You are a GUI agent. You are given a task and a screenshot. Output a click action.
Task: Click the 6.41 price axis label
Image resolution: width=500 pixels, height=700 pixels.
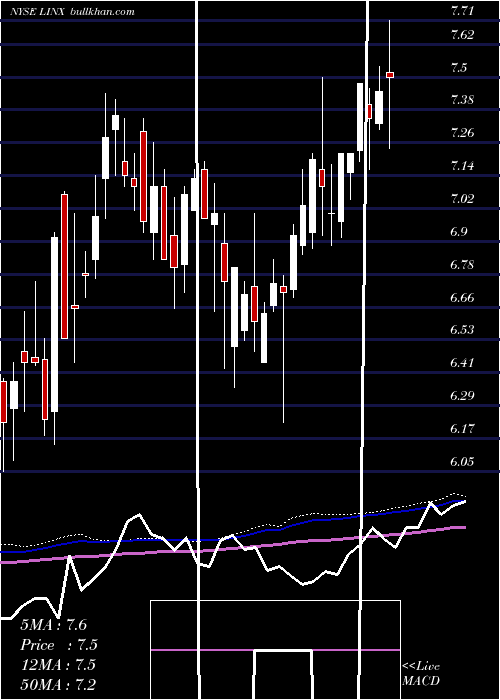click(462, 362)
